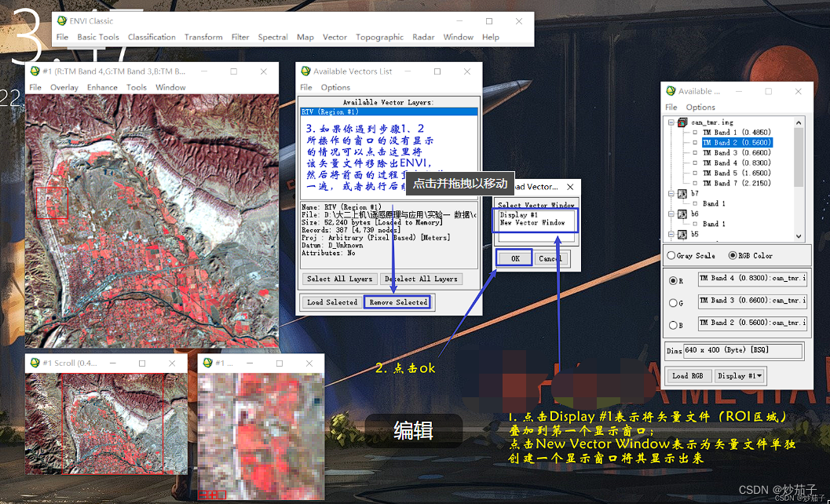Collapse the b7 tree node
The height and width of the screenshot is (504, 830).
671,194
